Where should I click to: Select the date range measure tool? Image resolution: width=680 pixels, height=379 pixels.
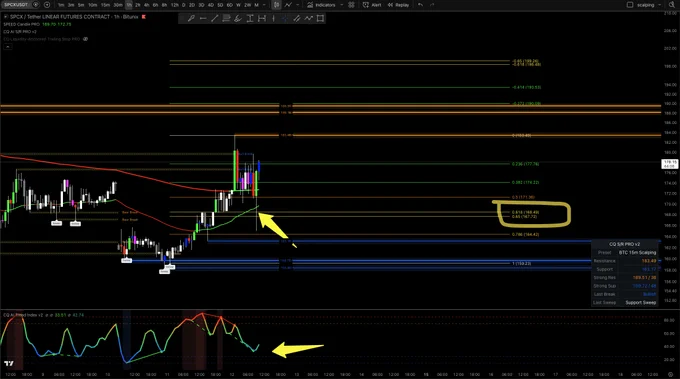(x=262, y=18)
